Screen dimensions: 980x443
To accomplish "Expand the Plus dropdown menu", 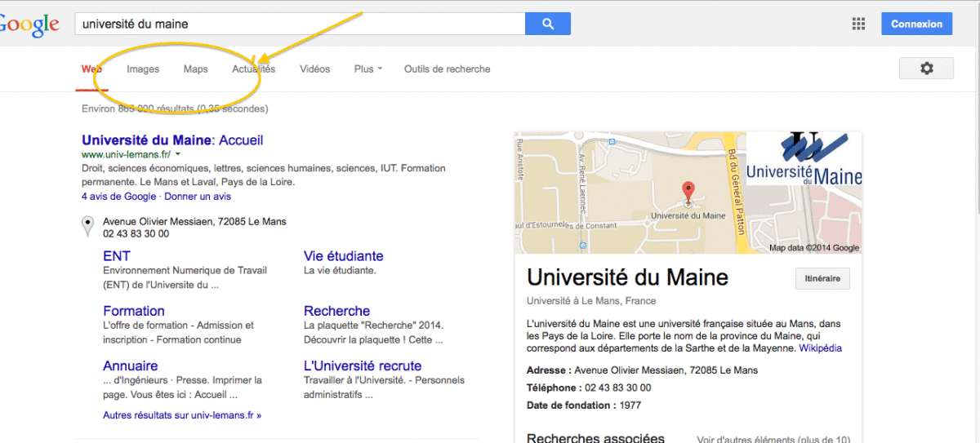I will 368,69.
